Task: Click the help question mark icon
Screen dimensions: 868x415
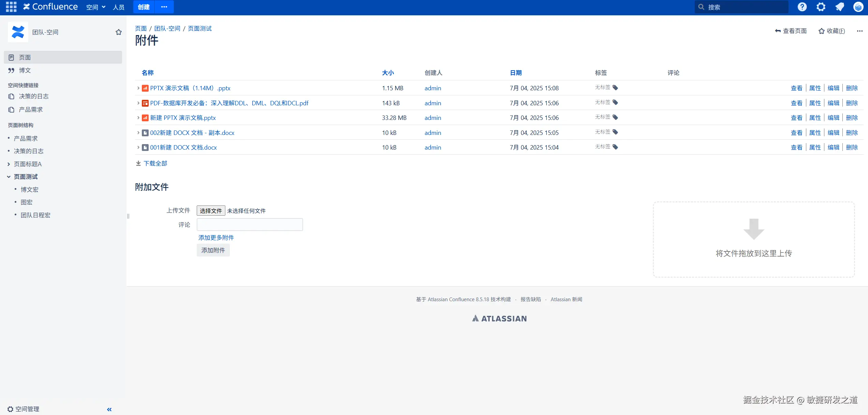Action: tap(802, 7)
